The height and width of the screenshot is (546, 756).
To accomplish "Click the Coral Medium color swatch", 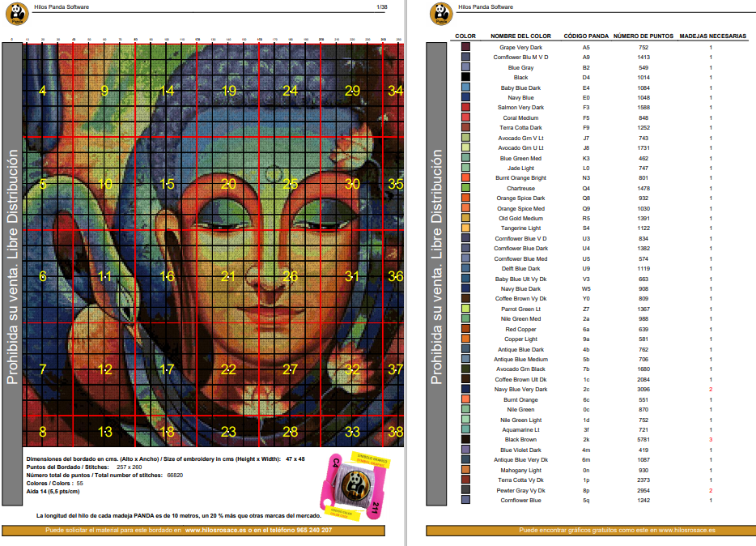I will pyautogui.click(x=465, y=117).
